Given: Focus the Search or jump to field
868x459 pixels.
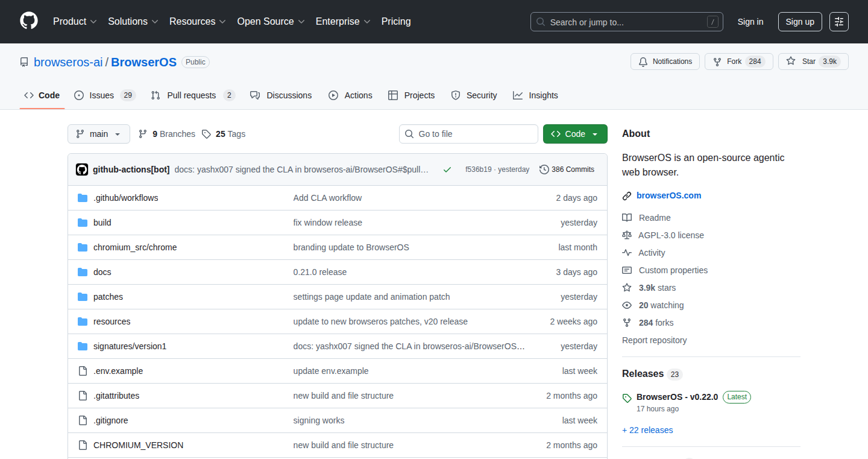Looking at the screenshot, I should click(627, 22).
